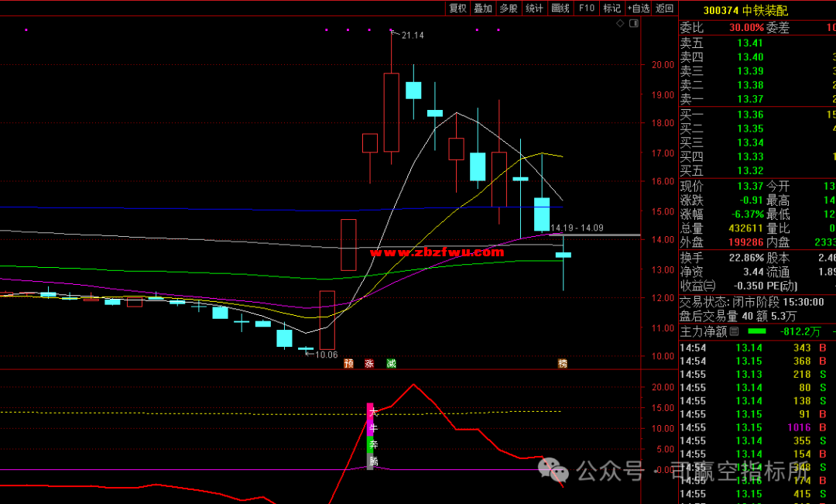The image size is (836, 504).
Task: Click the 大牛奔腾 signal marker
Action: [x=371, y=437]
